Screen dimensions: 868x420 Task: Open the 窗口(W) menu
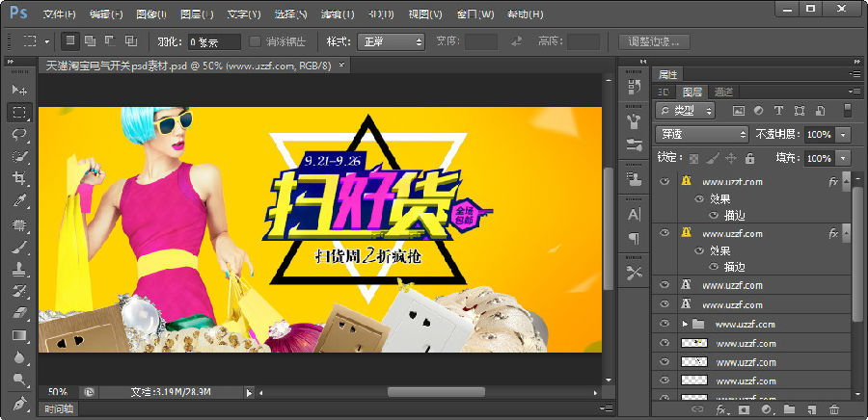pyautogui.click(x=475, y=13)
